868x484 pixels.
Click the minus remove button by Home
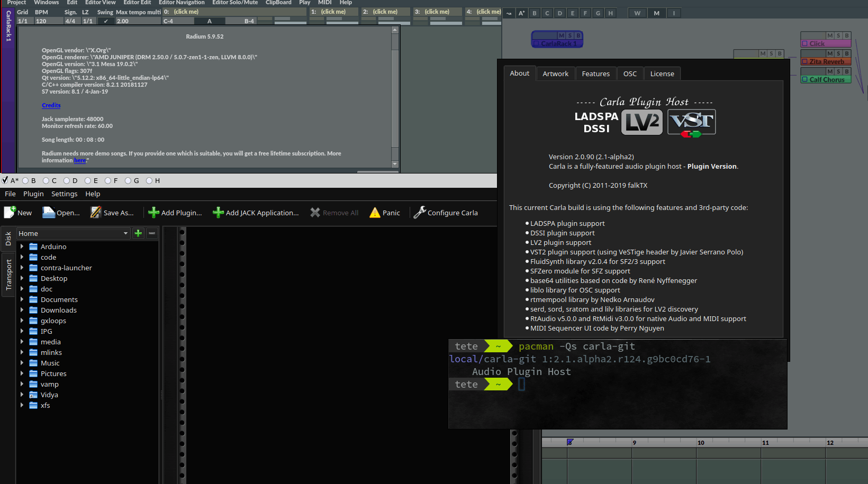pyautogui.click(x=152, y=233)
